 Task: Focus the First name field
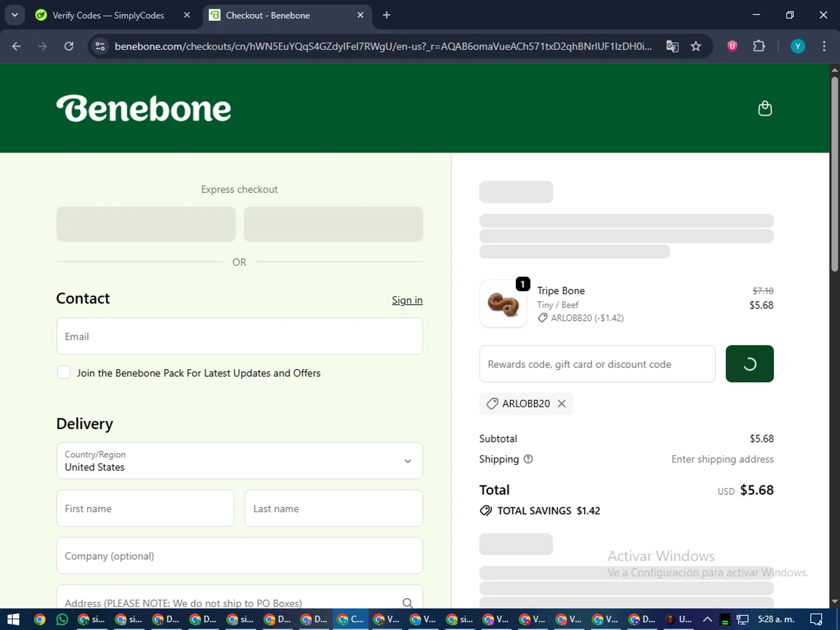pyautogui.click(x=145, y=508)
